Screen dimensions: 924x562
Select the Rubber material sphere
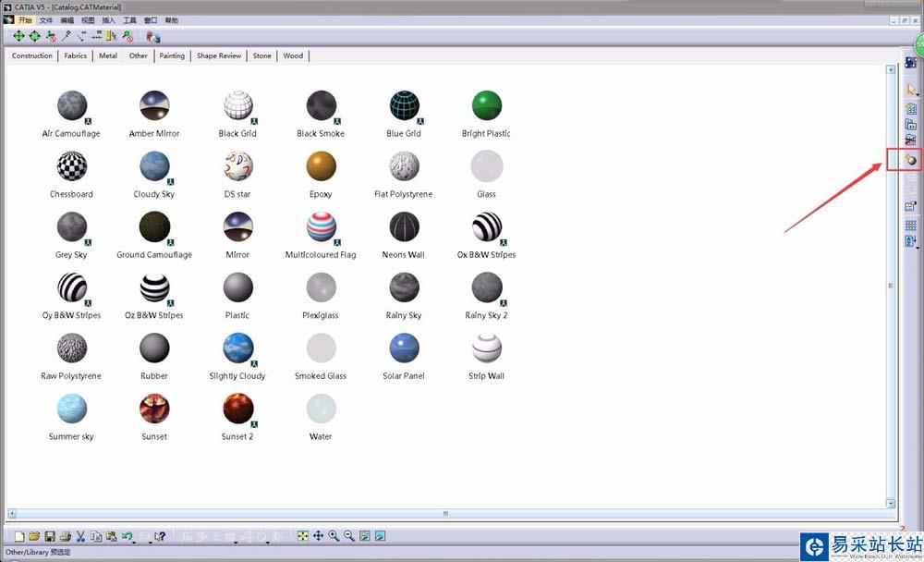(154, 348)
